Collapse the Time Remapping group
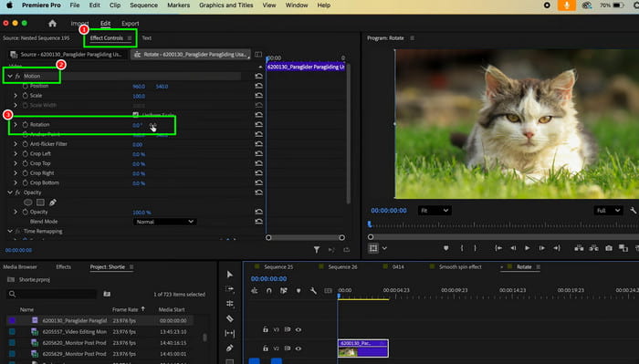 10,232
